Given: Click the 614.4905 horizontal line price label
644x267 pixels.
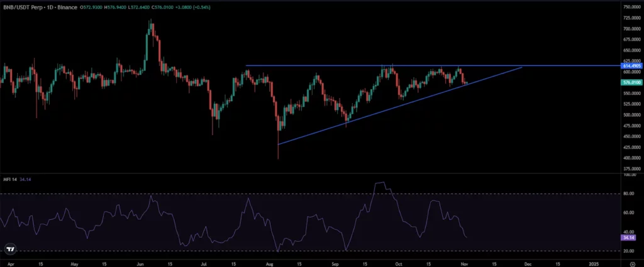Looking at the screenshot, I should coord(632,65).
